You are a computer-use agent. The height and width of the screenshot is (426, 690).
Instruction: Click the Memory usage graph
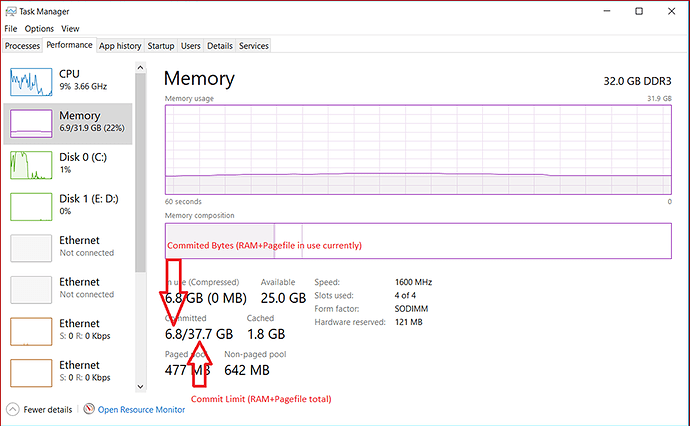tap(418, 150)
